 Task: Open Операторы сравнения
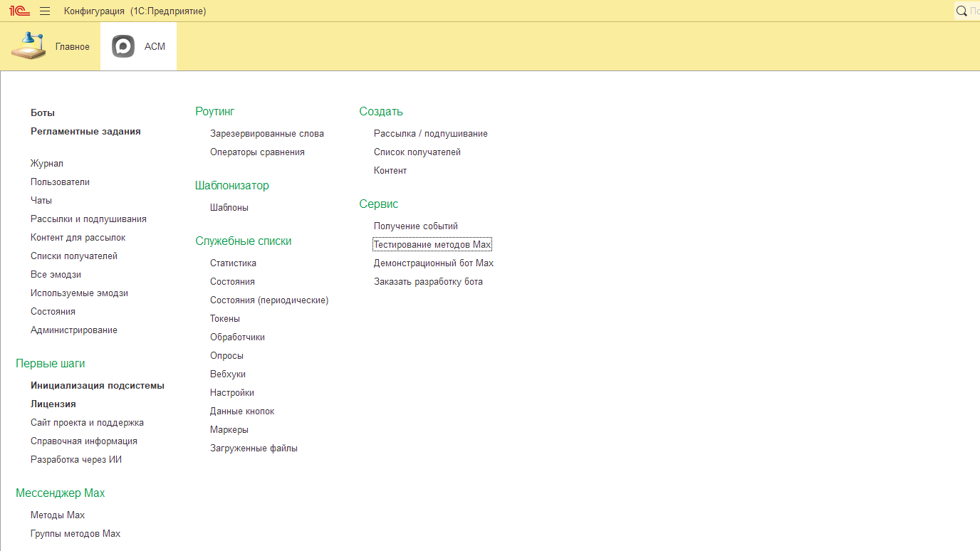[x=257, y=152]
